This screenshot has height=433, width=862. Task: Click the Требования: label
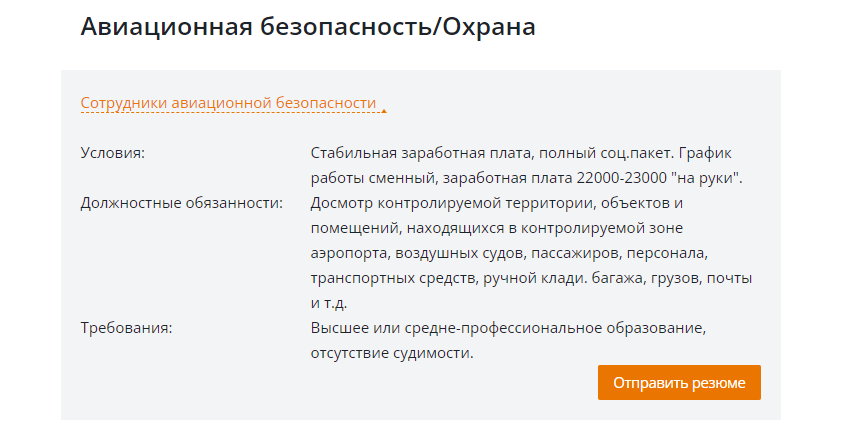point(126,328)
